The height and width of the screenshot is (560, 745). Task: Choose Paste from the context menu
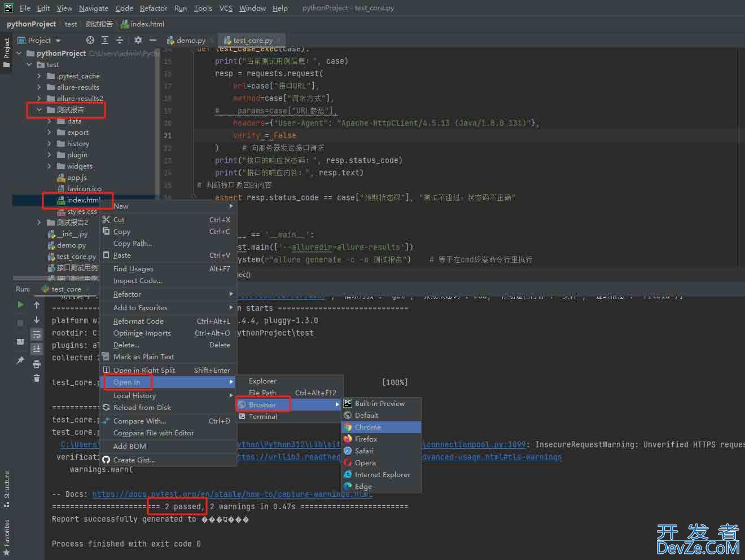(x=167, y=255)
